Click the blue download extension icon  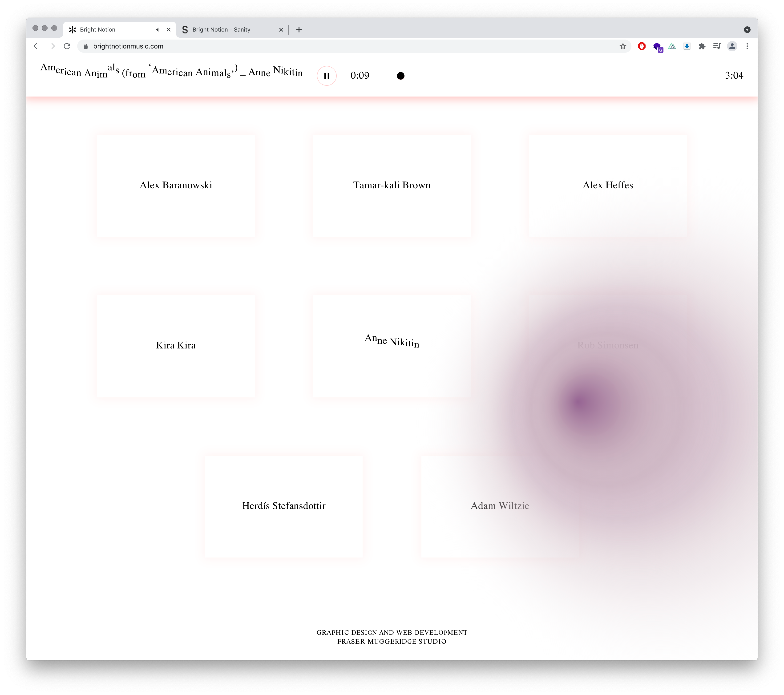[687, 46]
